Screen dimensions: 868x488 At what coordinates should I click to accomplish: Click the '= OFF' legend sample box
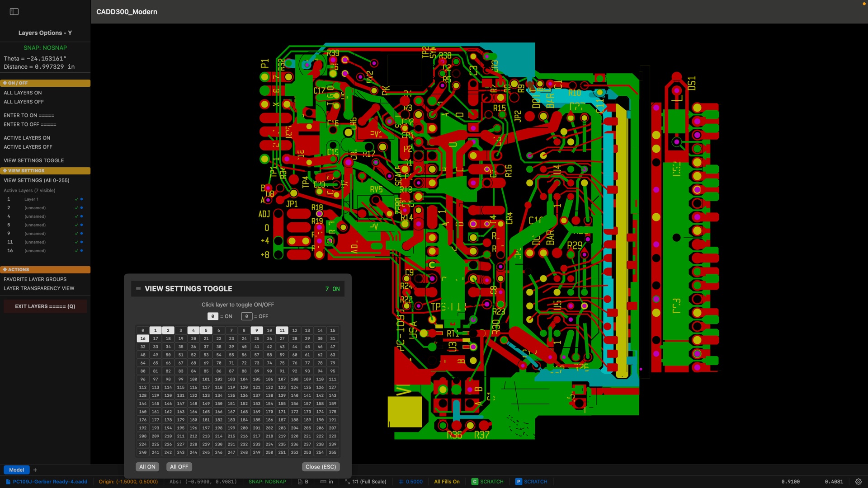click(x=246, y=316)
